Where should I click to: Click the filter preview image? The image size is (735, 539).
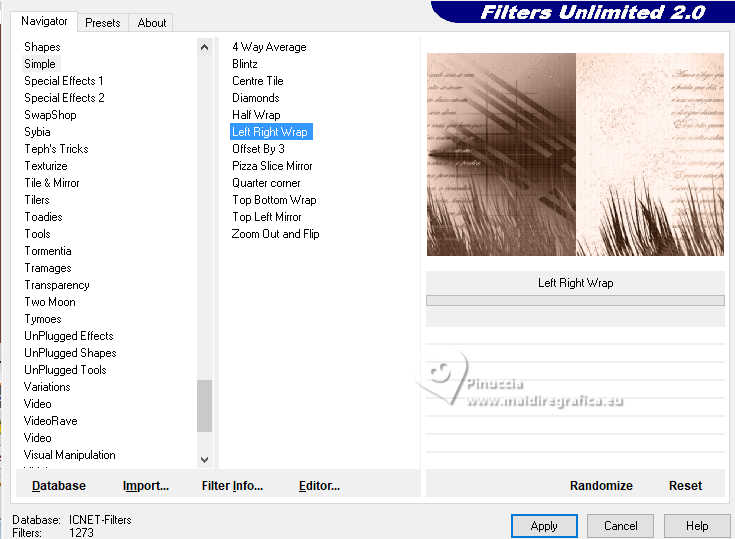(x=575, y=154)
